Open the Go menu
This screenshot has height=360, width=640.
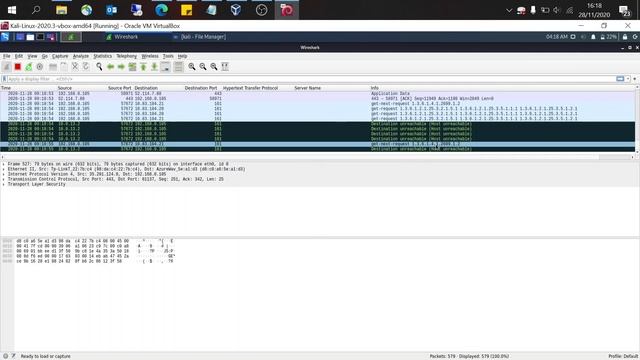pos(44,56)
